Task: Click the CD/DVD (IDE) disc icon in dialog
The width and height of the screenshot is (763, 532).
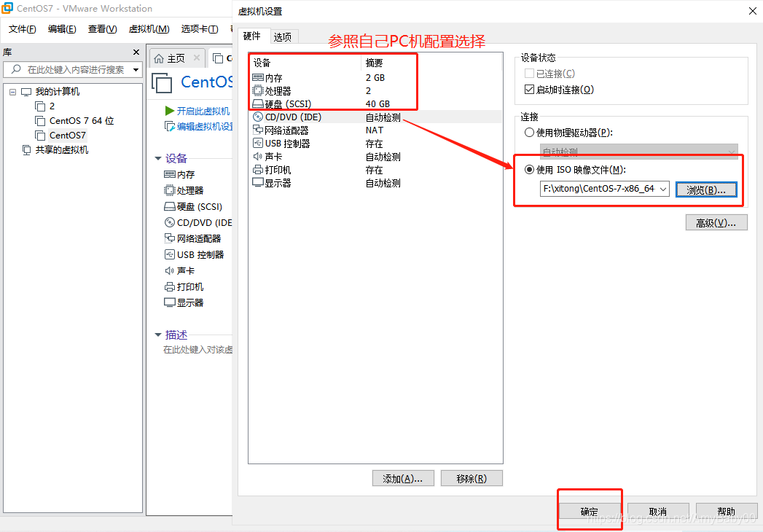Action: (x=258, y=117)
